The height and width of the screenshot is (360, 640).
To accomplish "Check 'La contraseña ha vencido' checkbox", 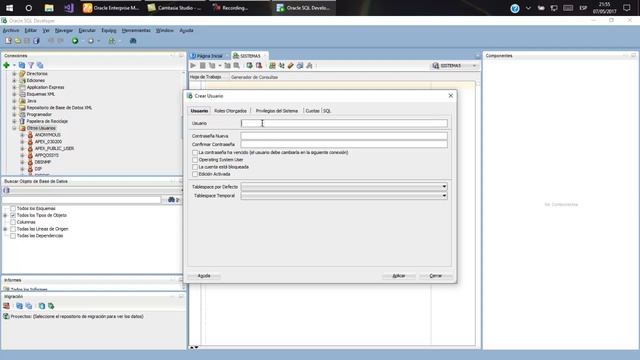I will point(195,153).
